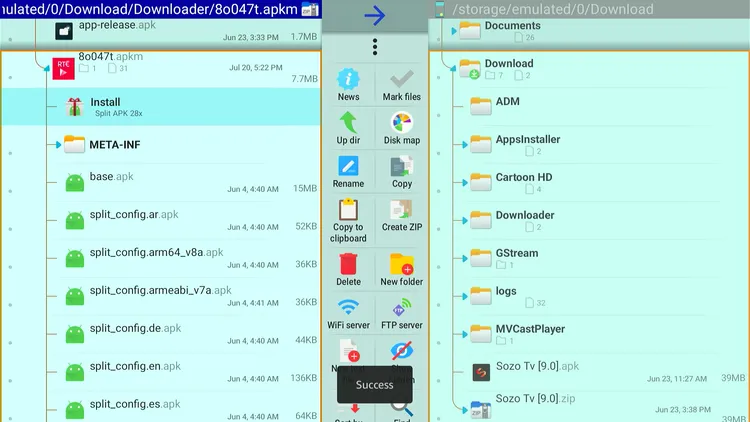This screenshot has height=422, width=750.
Task: Select split_config.armeabi_v7a.apk file
Action: (x=161, y=296)
